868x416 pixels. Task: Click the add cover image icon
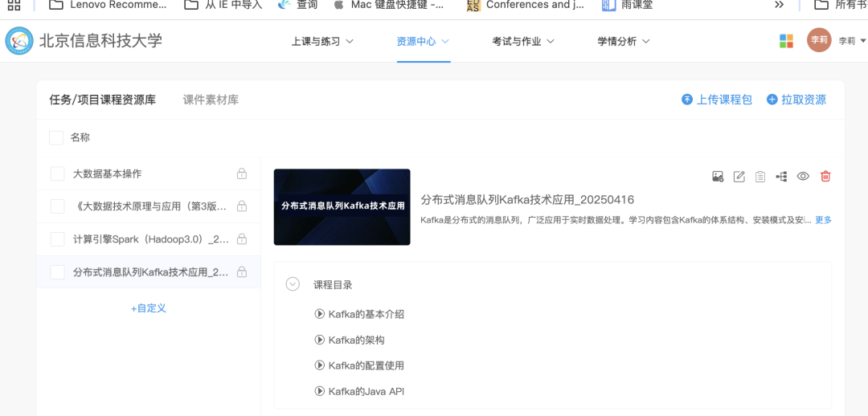pyautogui.click(x=718, y=177)
